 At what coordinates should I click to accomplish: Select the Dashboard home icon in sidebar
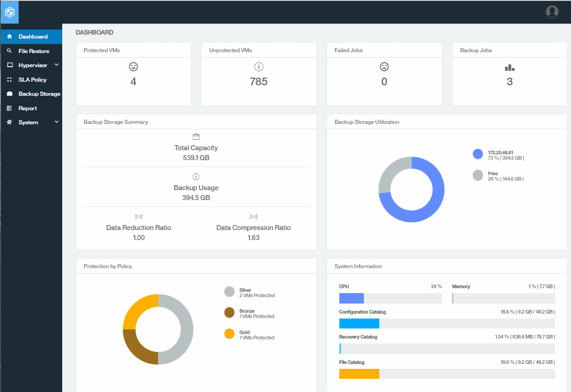click(x=9, y=36)
